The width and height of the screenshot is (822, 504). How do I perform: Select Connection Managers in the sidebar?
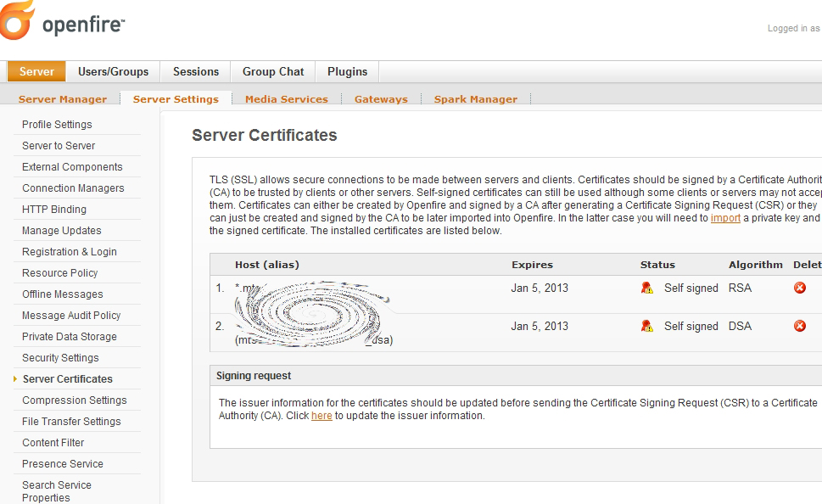tap(74, 188)
